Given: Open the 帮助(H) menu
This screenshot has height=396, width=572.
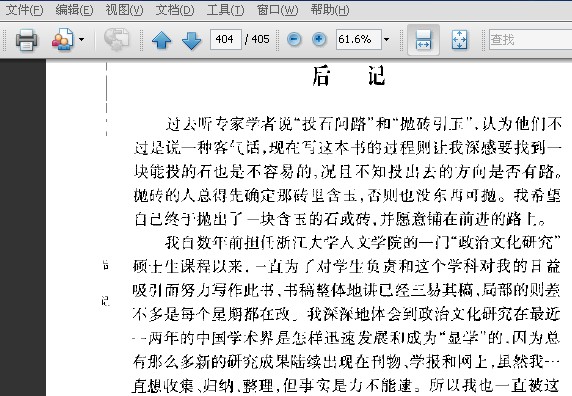Looking at the screenshot, I should pos(330,10).
